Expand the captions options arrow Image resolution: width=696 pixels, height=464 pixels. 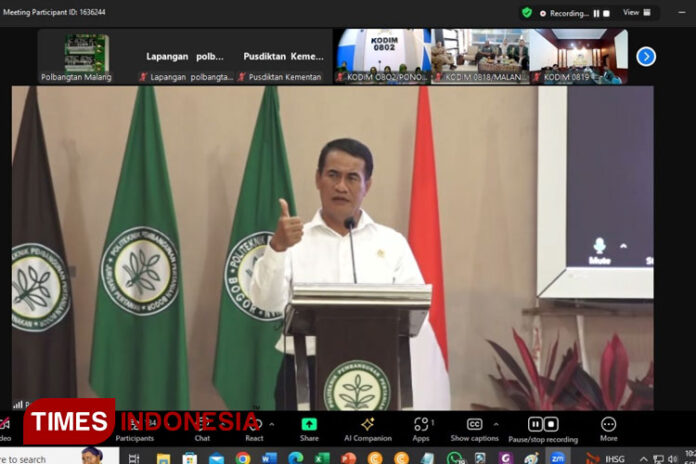(496, 424)
